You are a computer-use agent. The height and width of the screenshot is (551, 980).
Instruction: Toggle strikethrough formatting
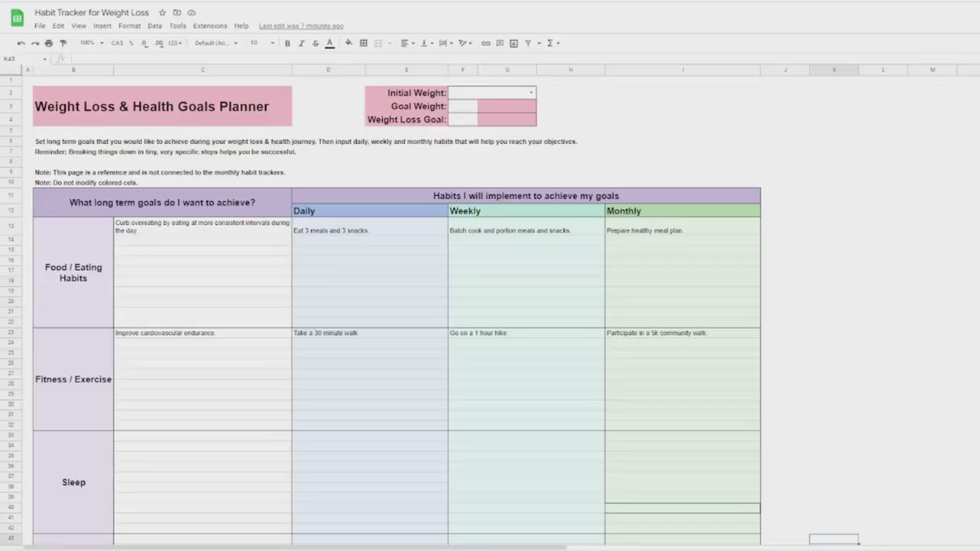[x=315, y=44]
